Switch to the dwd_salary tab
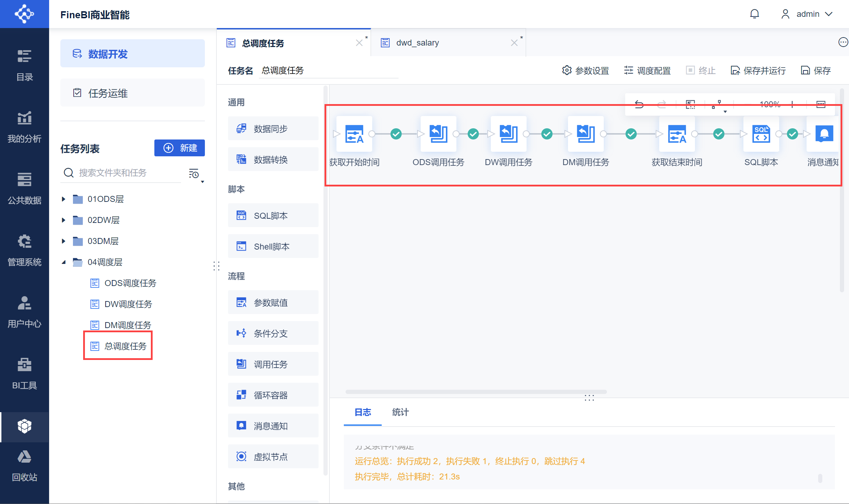Image resolution: width=849 pixels, height=504 pixels. point(417,43)
